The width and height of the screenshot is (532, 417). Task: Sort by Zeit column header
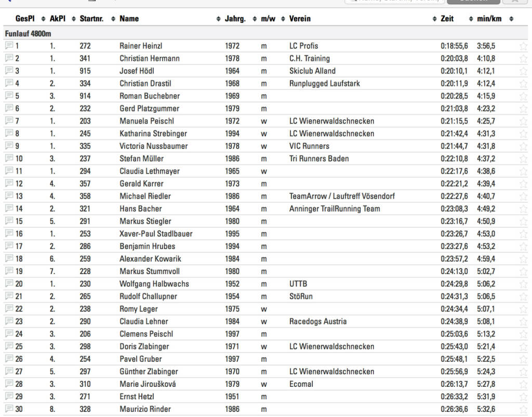(447, 19)
